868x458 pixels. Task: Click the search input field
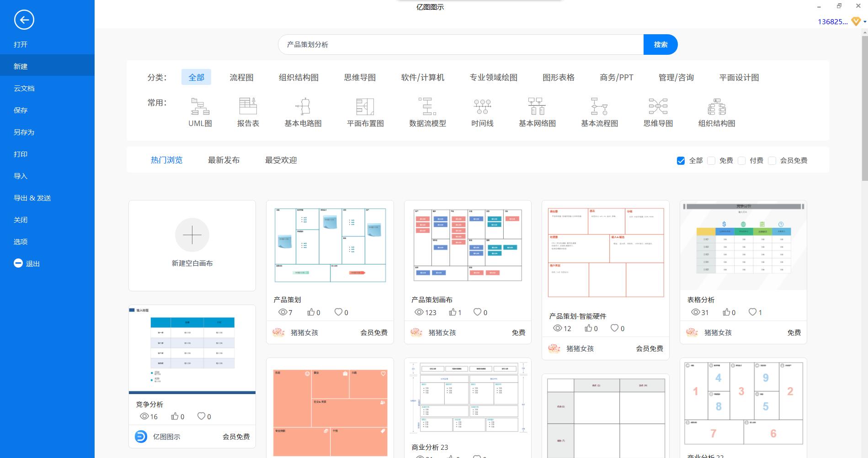[457, 44]
